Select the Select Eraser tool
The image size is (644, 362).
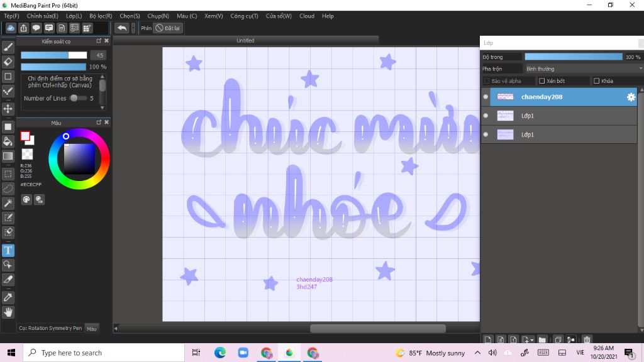point(8,232)
